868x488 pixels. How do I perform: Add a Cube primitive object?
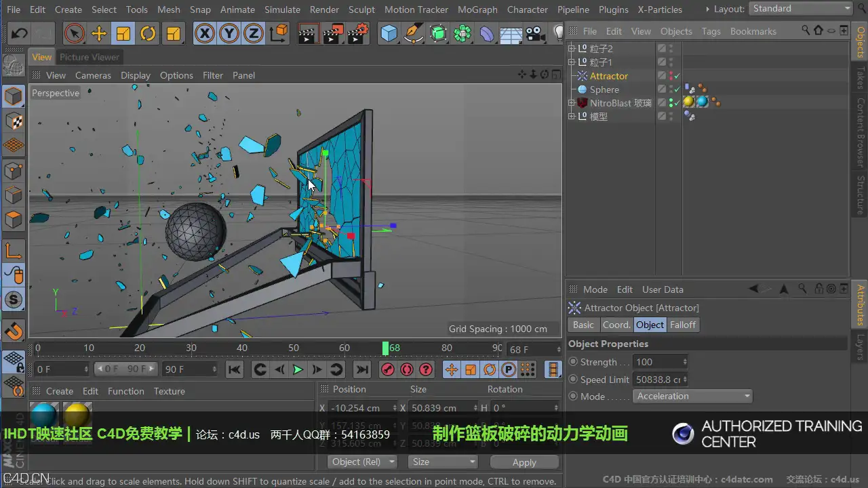pyautogui.click(x=389, y=33)
